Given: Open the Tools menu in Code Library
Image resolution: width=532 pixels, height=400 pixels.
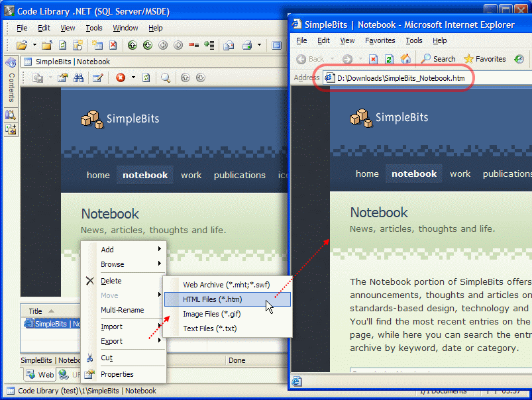Looking at the screenshot, I should point(94,28).
